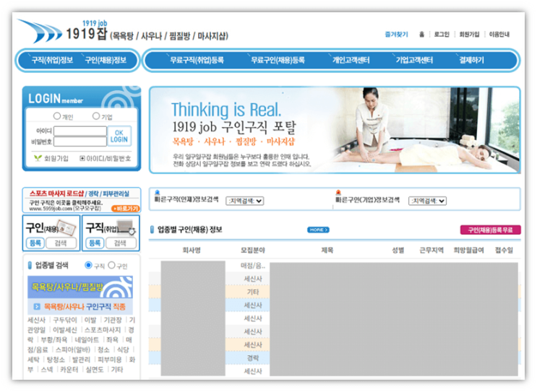Click 검색 button under 구직(취업)

point(120,243)
